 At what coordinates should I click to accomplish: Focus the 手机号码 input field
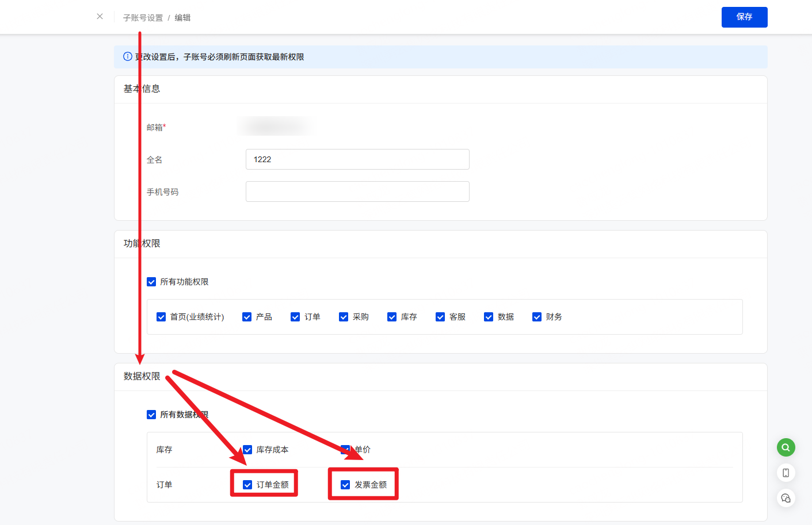(357, 191)
